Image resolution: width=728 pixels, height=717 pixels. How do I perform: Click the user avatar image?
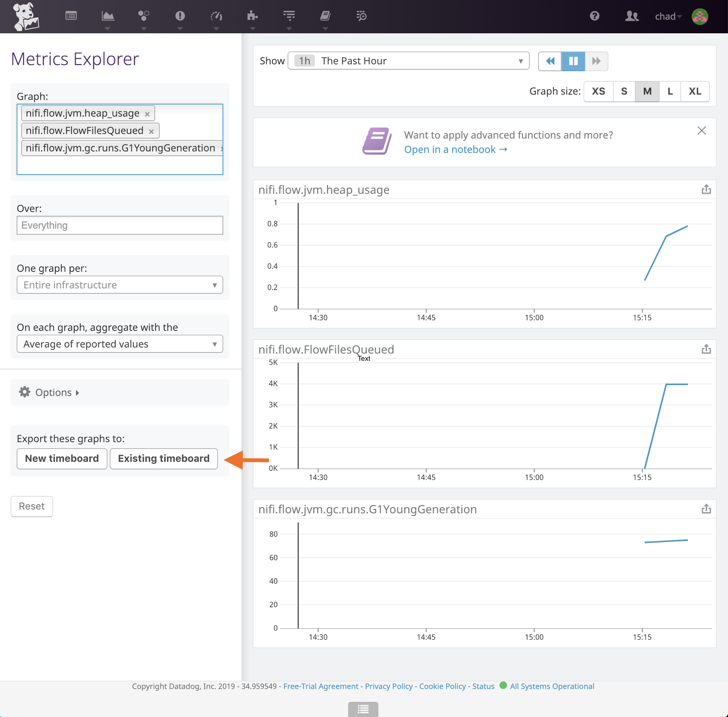coord(700,16)
